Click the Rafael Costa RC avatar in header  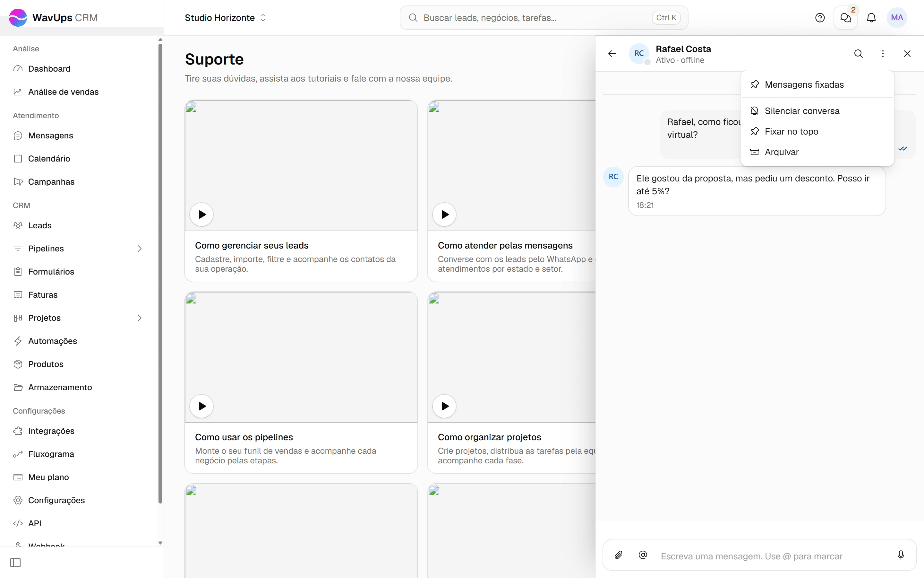(x=639, y=54)
